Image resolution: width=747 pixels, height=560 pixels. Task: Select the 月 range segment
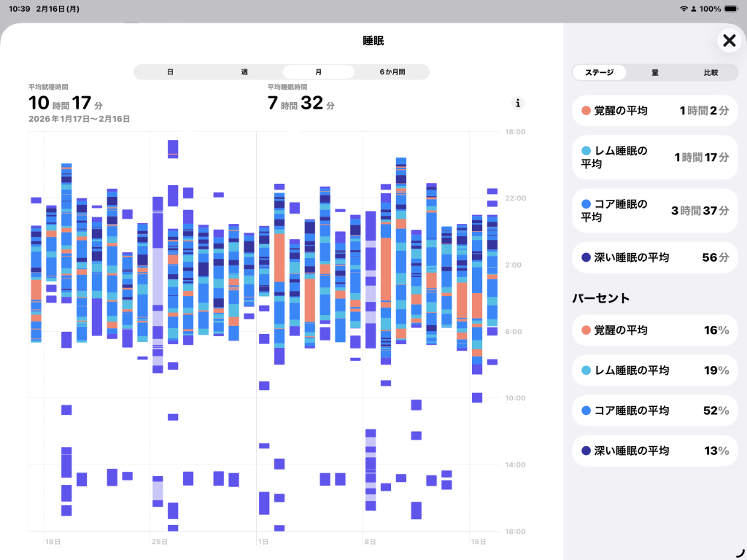click(318, 72)
